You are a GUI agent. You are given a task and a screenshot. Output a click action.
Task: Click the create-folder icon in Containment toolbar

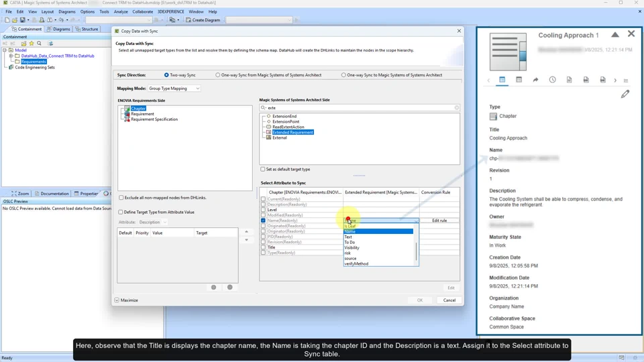pos(24,43)
